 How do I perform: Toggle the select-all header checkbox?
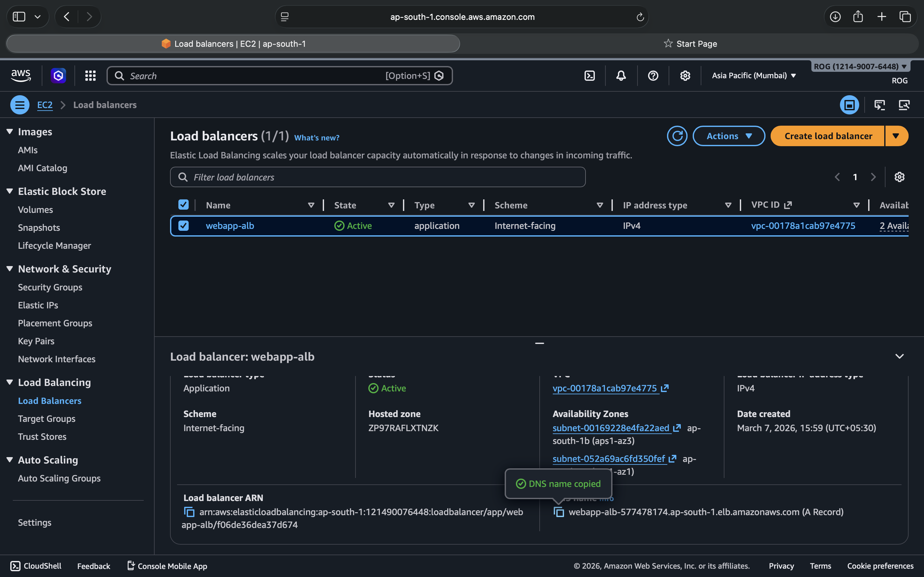[183, 205]
